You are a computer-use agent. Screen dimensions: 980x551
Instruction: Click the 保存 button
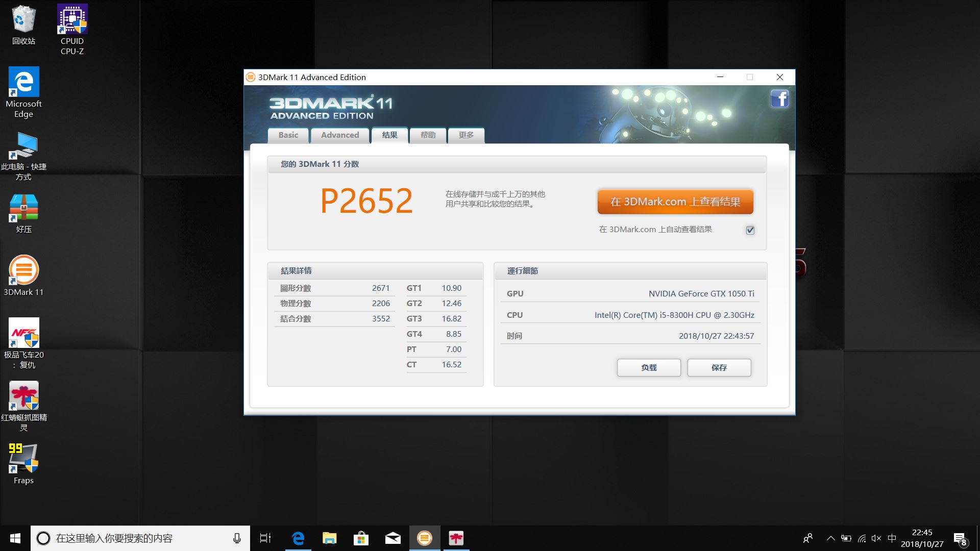point(719,367)
